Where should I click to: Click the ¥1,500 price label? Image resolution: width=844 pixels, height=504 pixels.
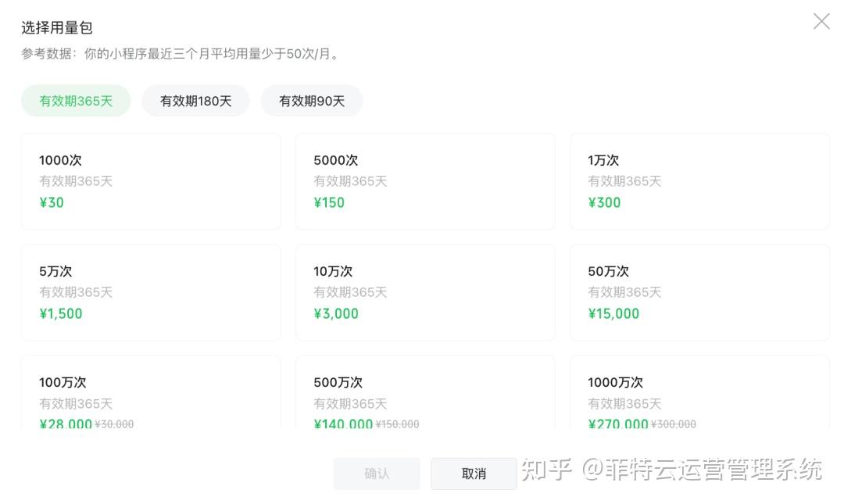[x=61, y=314]
